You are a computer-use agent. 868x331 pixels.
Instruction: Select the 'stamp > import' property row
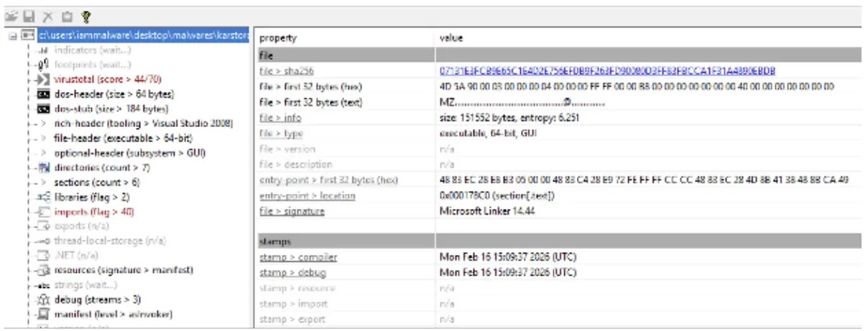pyautogui.click(x=558, y=304)
